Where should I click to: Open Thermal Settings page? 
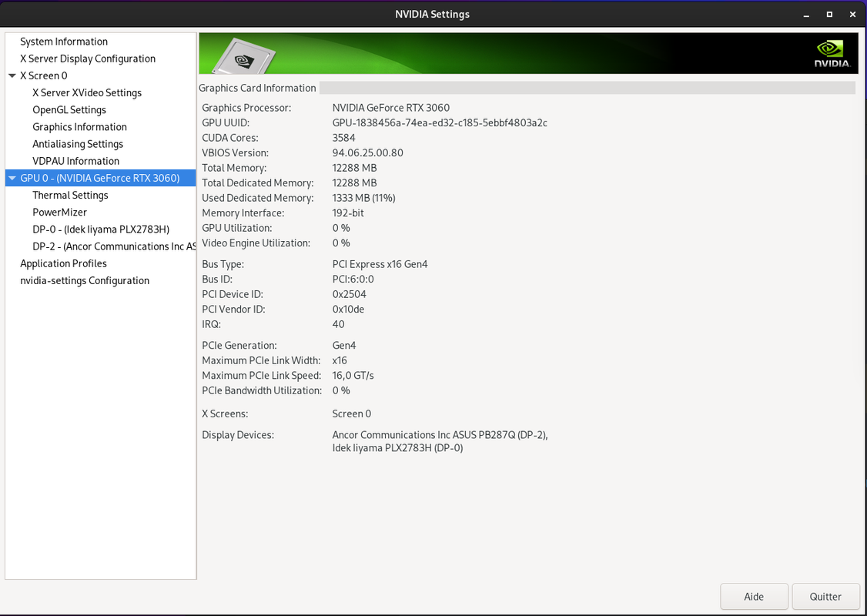[70, 196]
